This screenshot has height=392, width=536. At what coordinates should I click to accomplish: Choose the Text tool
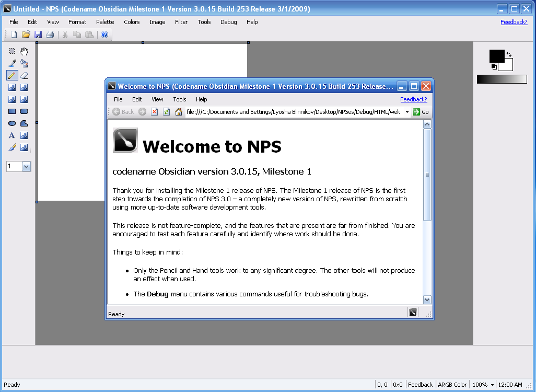(11, 135)
